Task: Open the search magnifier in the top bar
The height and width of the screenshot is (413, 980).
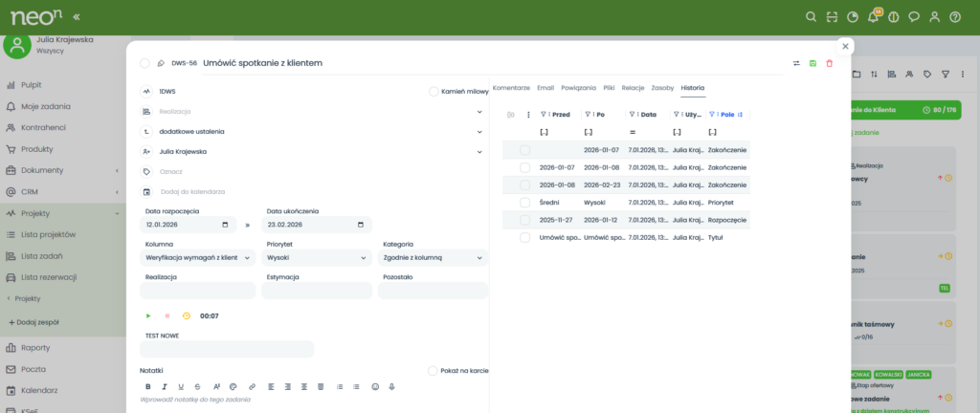Action: coord(811,17)
